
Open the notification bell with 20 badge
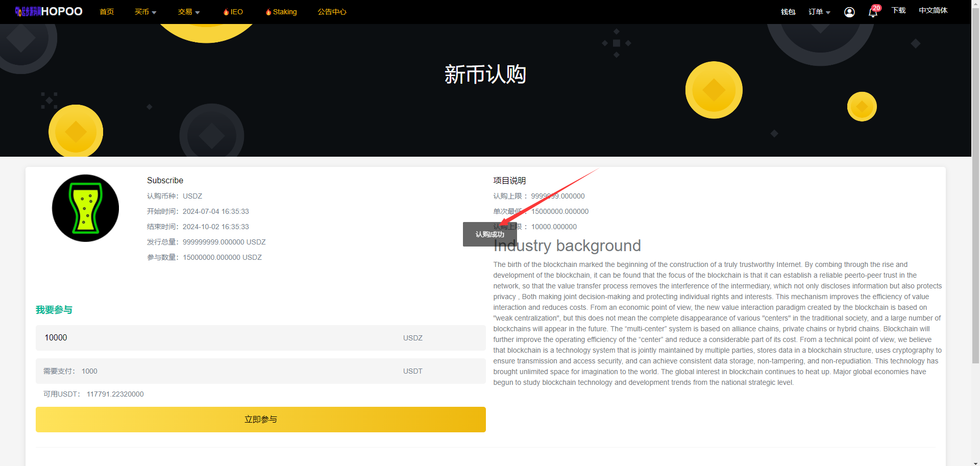[x=873, y=12]
